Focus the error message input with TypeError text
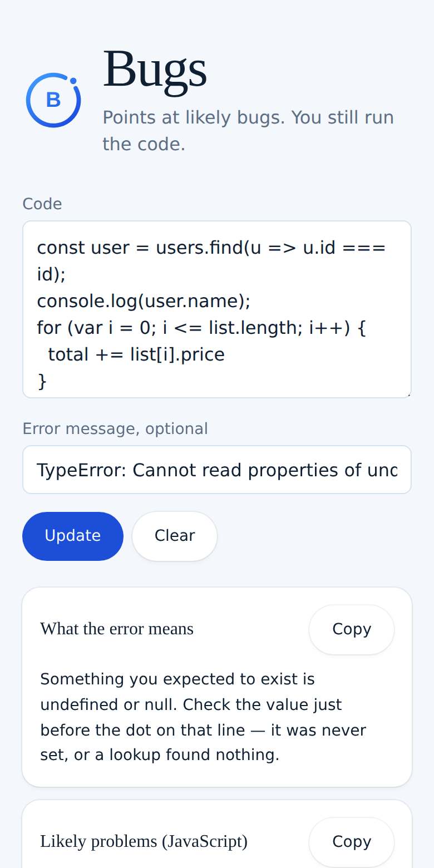Screen dimensions: 434x868 coord(217,470)
